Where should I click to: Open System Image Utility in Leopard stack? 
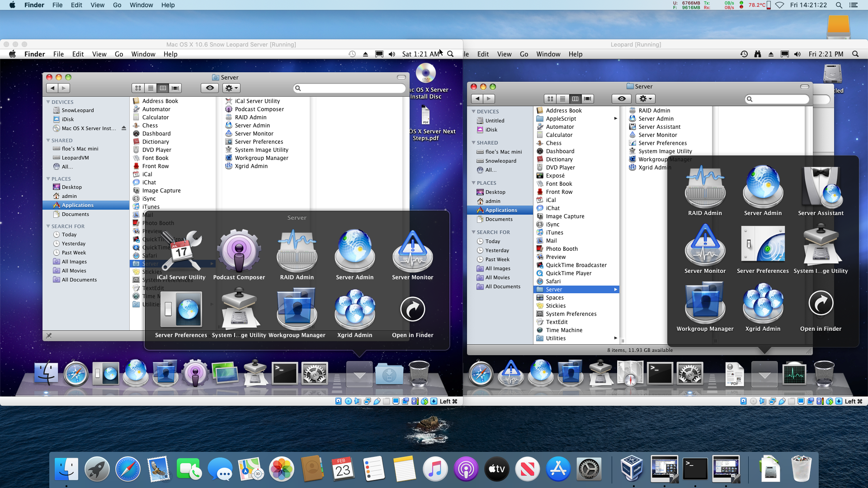pos(821,249)
